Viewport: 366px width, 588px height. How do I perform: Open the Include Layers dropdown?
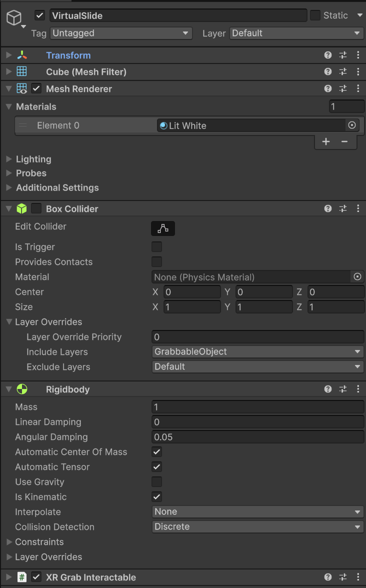[x=257, y=352]
